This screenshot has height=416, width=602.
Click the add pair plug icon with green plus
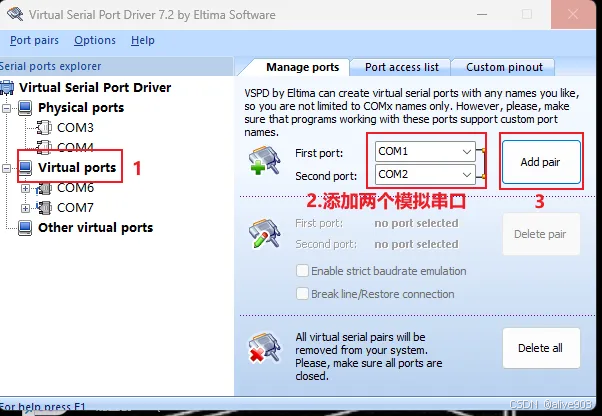(265, 160)
